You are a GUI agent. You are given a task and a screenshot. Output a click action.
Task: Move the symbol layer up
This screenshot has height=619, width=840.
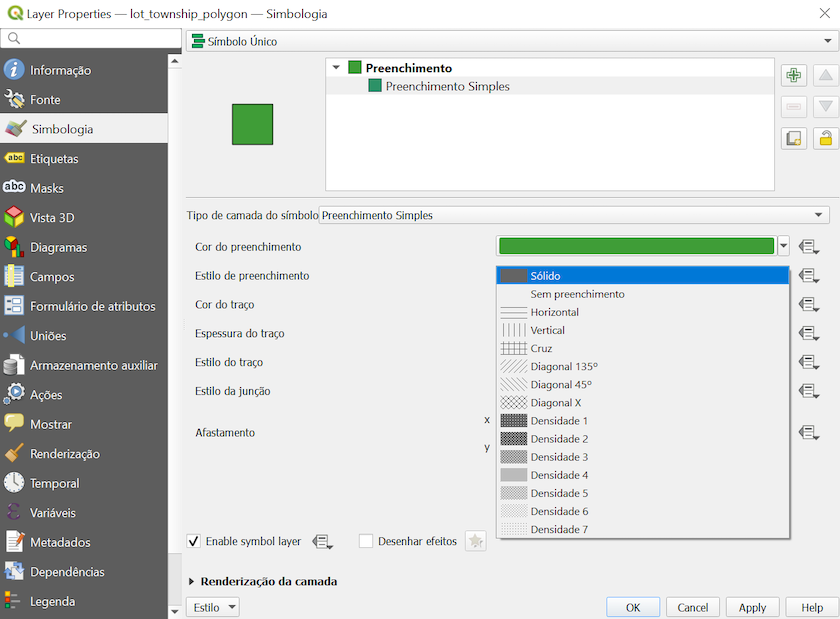[824, 75]
